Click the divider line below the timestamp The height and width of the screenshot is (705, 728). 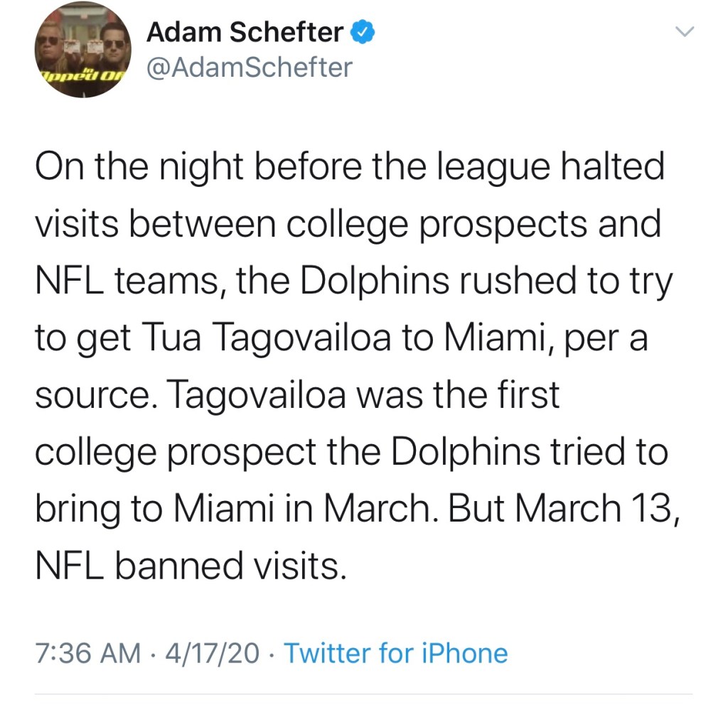[x=364, y=694]
